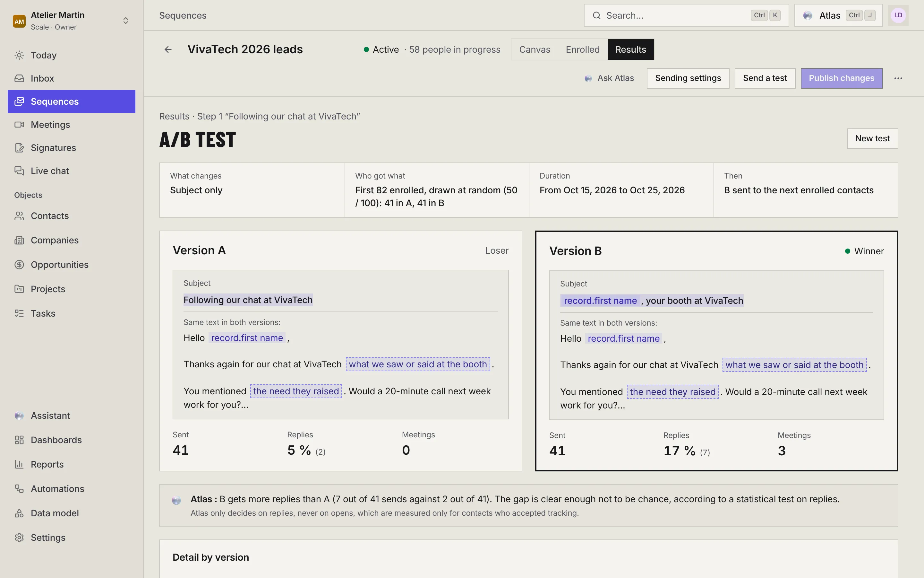The height and width of the screenshot is (578, 924).
Task: Select Sequences in the sidebar
Action: point(72,101)
